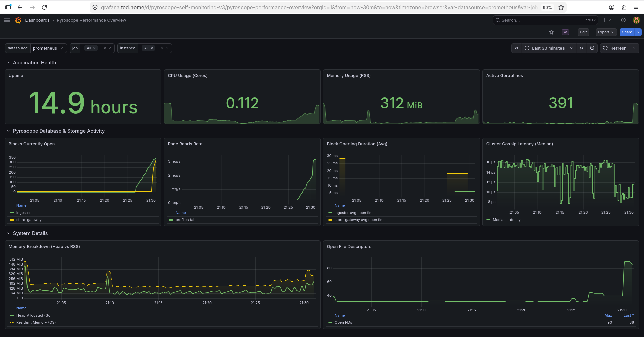
Task: Toggle Resident Memory (OS) series
Action: coord(36,323)
